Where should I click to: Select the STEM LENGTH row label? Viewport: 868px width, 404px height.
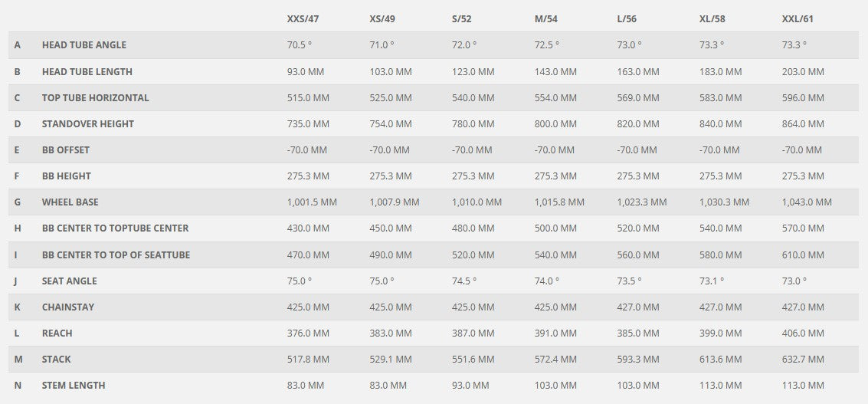click(x=74, y=386)
